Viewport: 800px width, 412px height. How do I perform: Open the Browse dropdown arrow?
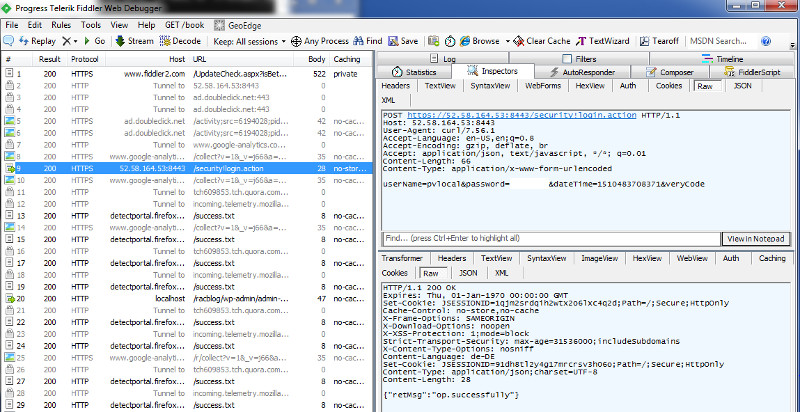pos(508,41)
